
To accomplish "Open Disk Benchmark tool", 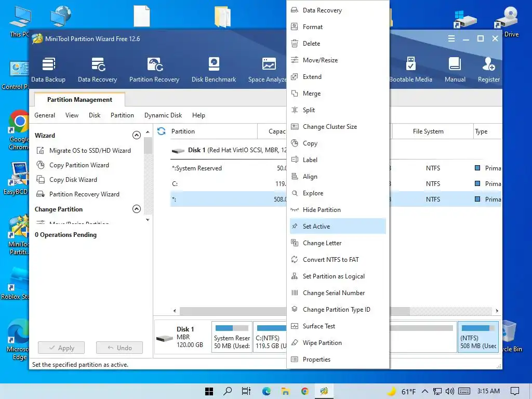I will coord(214,70).
